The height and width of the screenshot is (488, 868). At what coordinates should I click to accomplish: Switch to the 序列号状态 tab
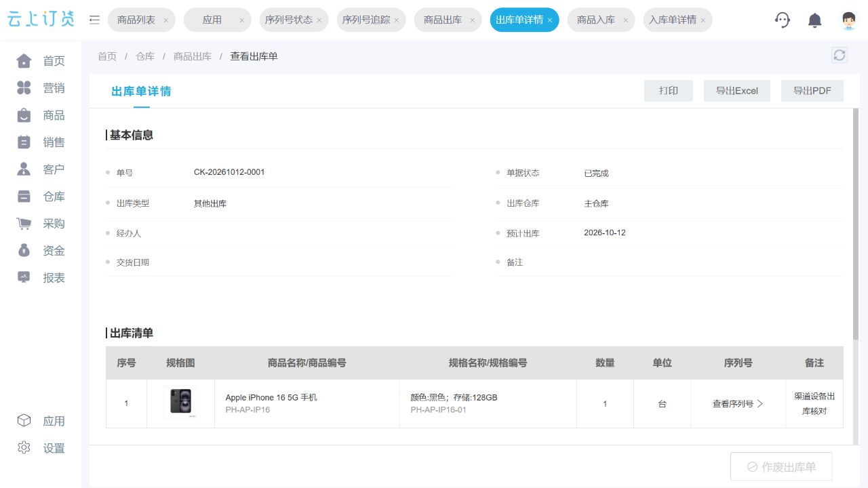289,20
